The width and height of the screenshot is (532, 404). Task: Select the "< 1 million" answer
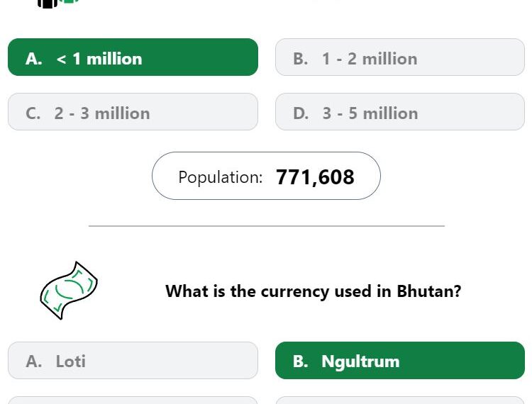pyautogui.click(x=133, y=57)
